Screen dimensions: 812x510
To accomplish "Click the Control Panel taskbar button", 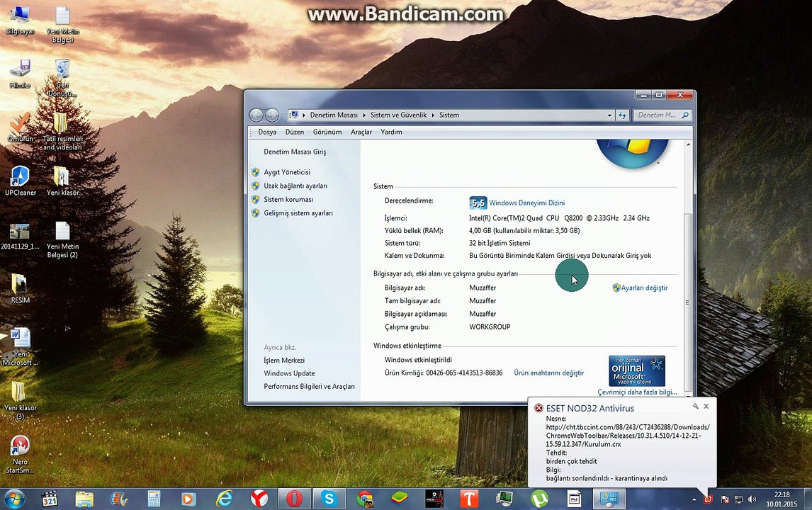I will click(x=609, y=499).
